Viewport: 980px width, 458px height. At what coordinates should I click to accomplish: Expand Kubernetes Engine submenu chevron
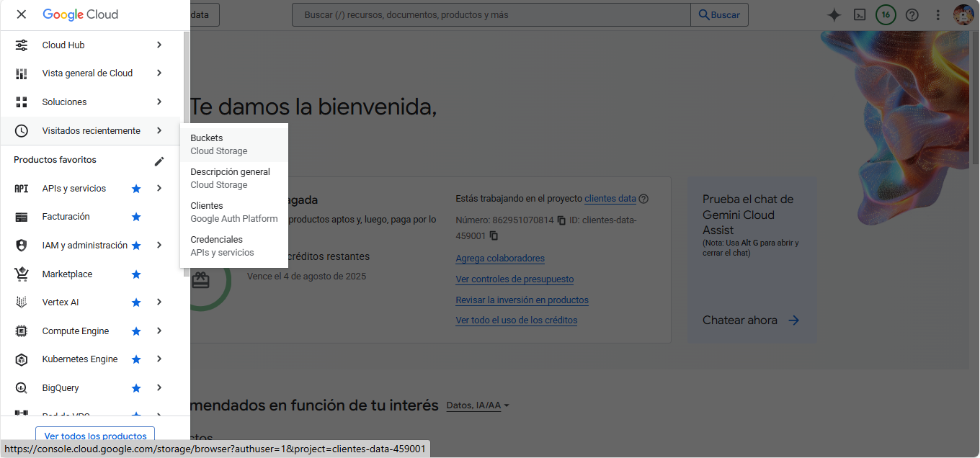click(x=159, y=359)
